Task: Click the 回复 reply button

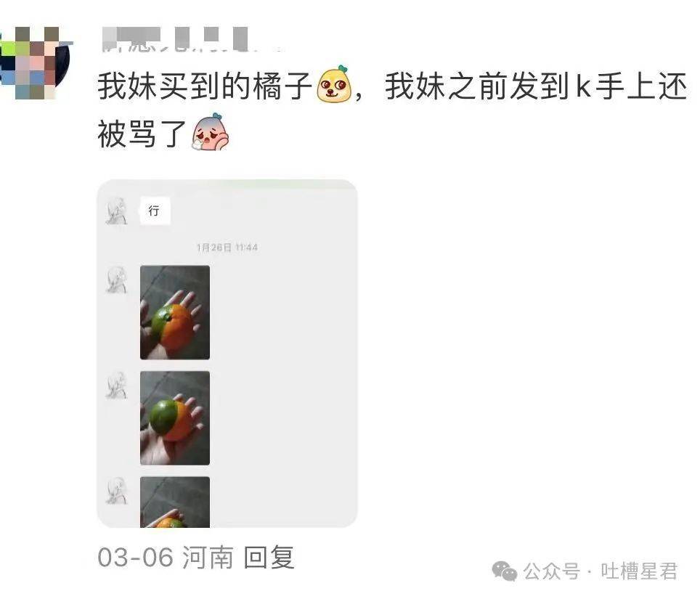Action: pyautogui.click(x=269, y=557)
